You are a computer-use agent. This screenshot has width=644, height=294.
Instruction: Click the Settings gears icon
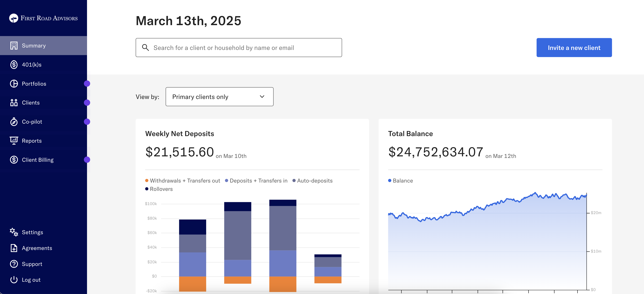[x=14, y=232]
